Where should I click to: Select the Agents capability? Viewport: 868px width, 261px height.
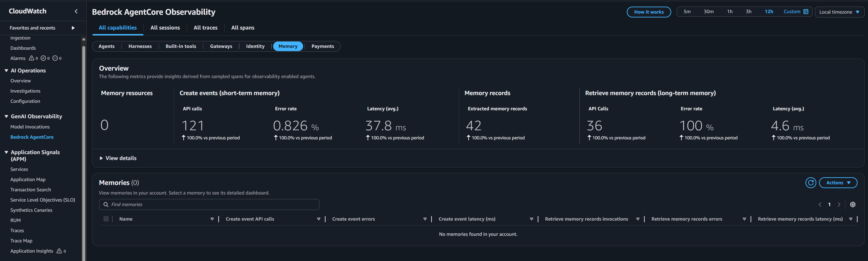click(x=107, y=46)
